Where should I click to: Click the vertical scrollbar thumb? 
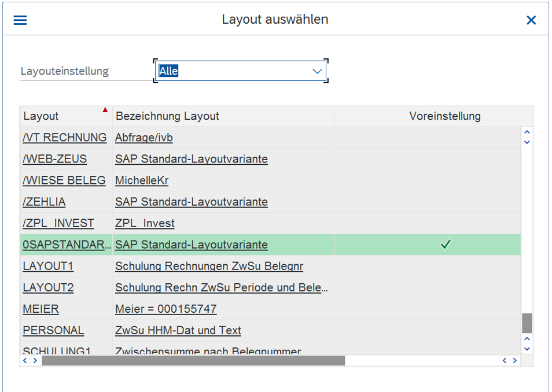pyautogui.click(x=527, y=323)
